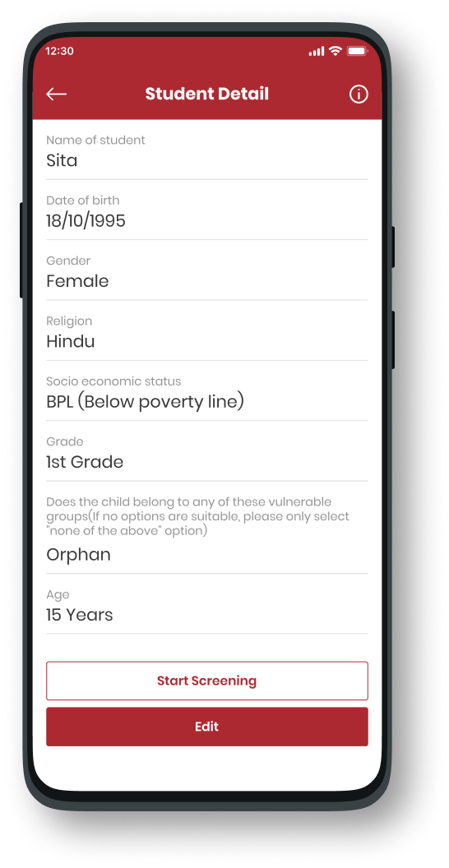Viewport: 449px width, 868px height.
Task: Tap the back arrow icon
Action: tap(57, 94)
